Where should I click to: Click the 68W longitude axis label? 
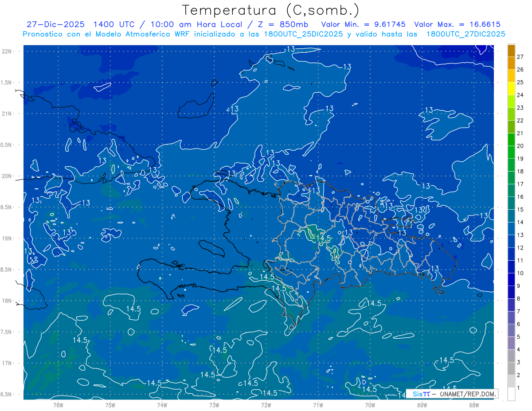(x=474, y=405)
